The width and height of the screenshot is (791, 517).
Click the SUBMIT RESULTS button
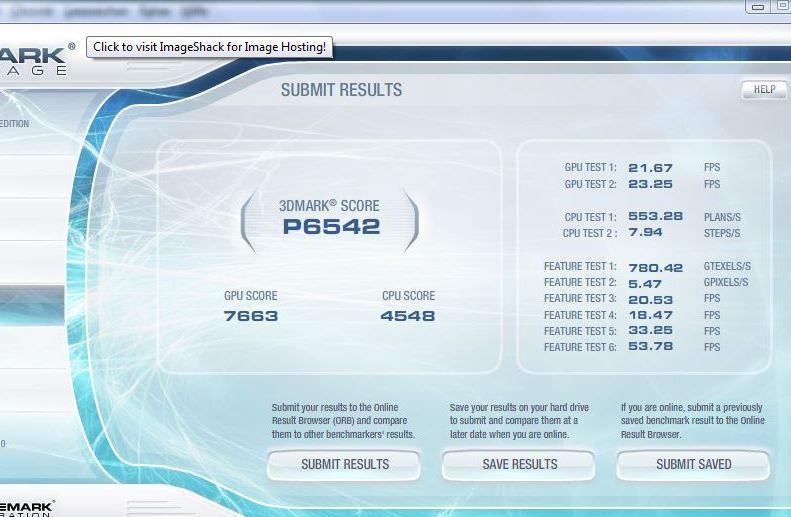tap(344, 465)
